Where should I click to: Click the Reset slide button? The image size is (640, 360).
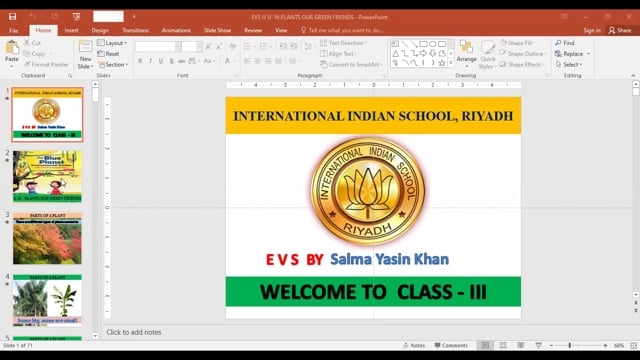(109, 53)
